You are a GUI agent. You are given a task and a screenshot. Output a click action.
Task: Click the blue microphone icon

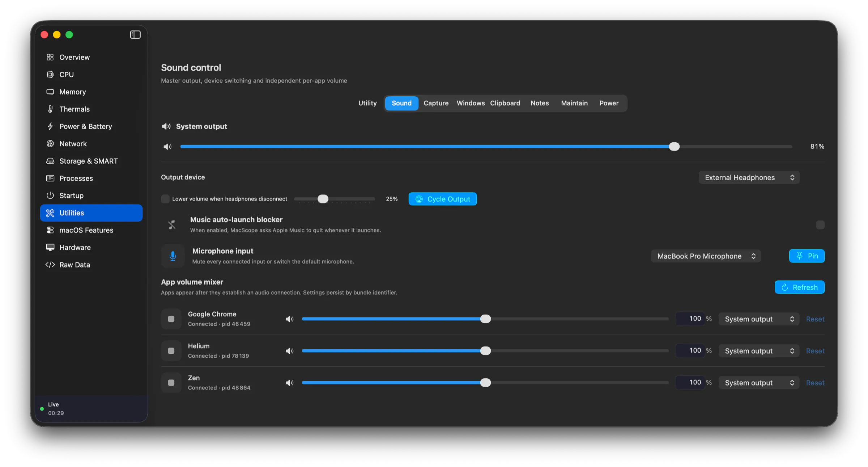pyautogui.click(x=173, y=256)
